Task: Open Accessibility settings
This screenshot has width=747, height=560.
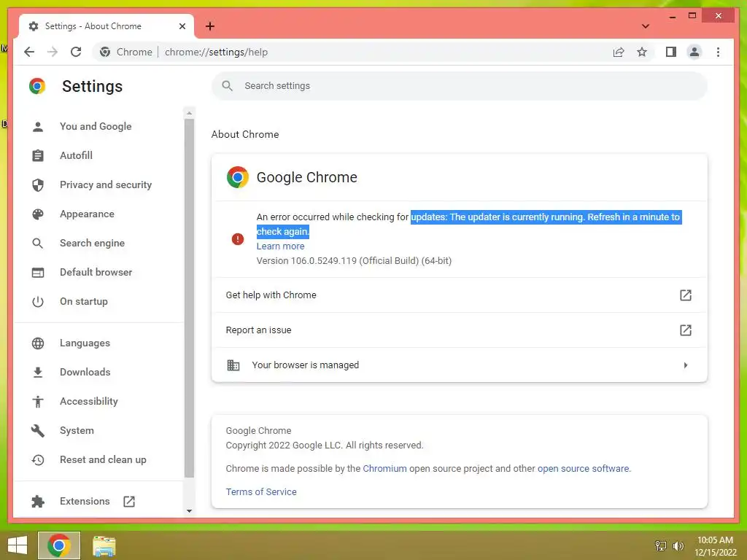Action: click(x=88, y=402)
